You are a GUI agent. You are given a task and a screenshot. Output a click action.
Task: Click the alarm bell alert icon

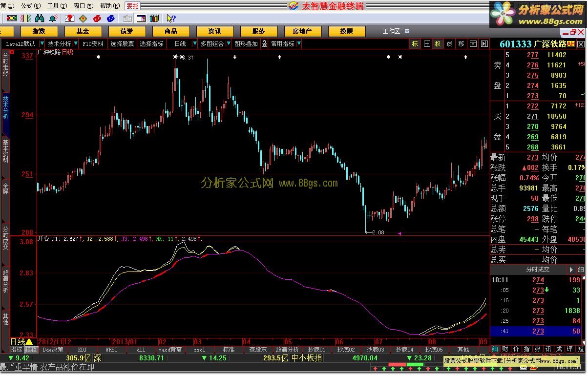coord(54,18)
